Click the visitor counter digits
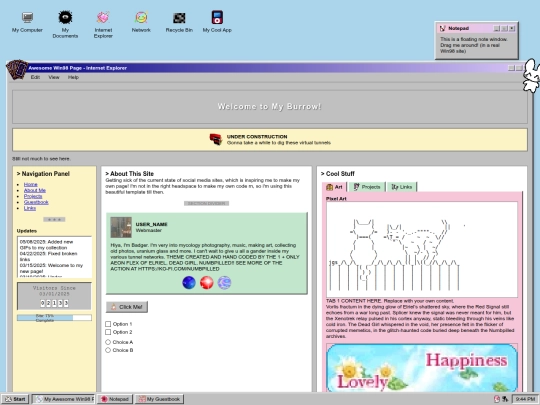Screen dimensions: 540x405 [54, 303]
